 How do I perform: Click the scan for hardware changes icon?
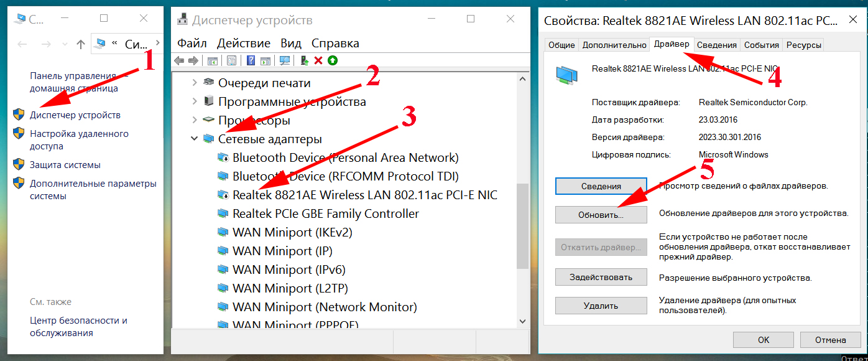(285, 60)
